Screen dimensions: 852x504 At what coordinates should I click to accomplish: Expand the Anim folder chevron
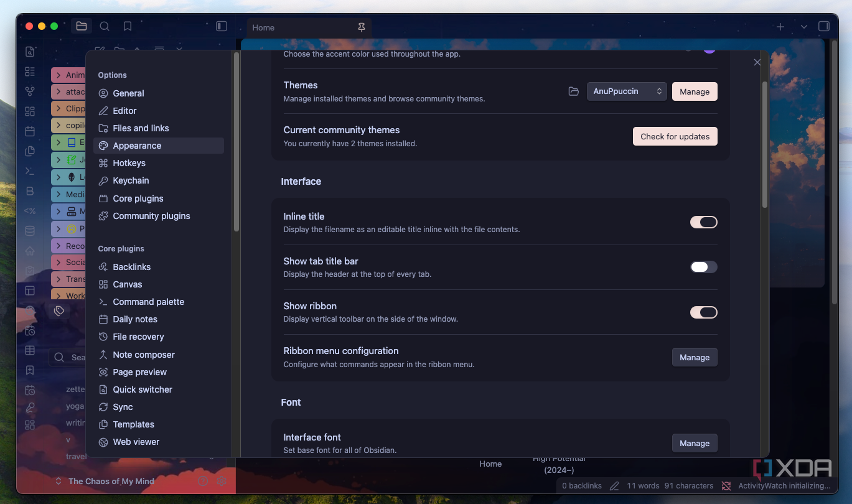click(x=59, y=75)
